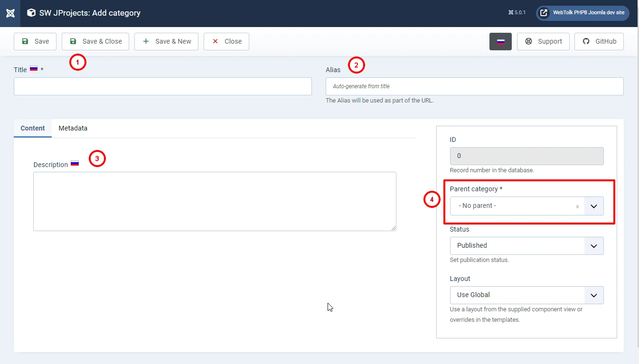639x364 pixels.
Task: Click the Save button
Action: (35, 41)
